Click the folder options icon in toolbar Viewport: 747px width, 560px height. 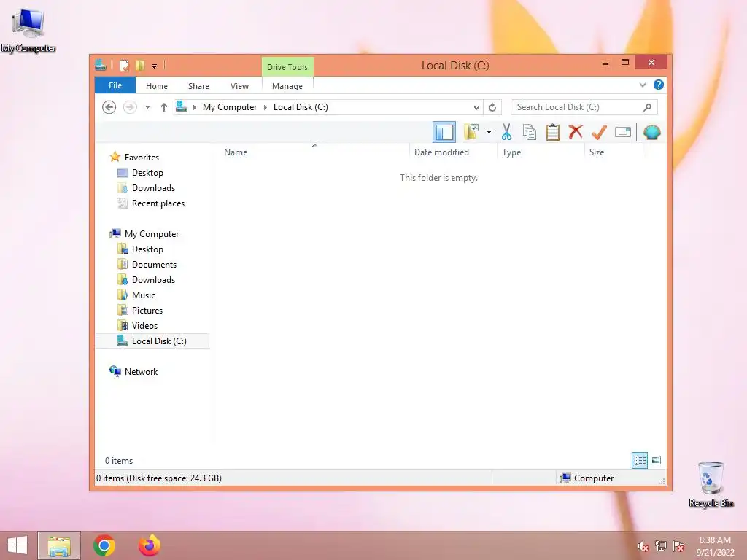pos(471,132)
